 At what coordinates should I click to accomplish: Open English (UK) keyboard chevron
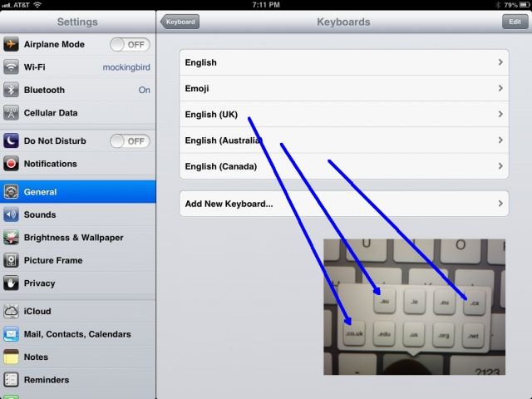[x=500, y=115]
